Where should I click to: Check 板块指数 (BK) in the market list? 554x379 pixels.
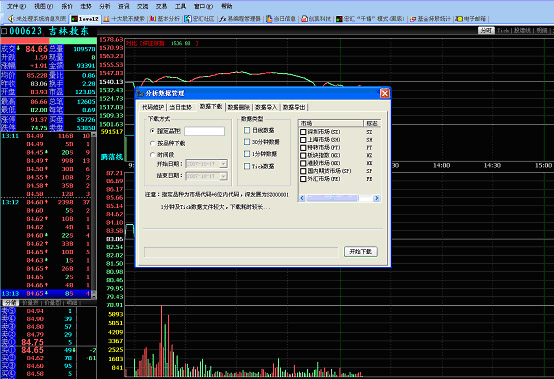[x=303, y=155]
